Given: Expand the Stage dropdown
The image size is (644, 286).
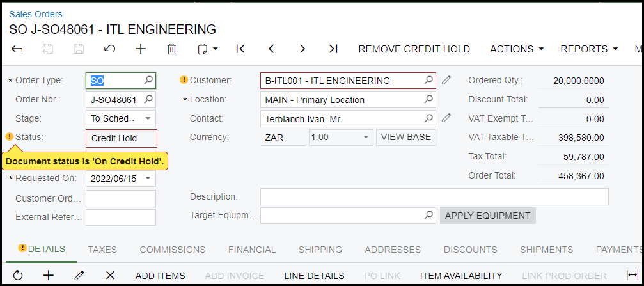Looking at the screenshot, I should click(x=148, y=118).
